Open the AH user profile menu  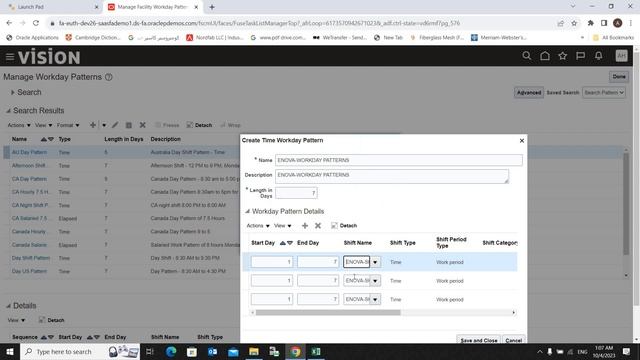click(621, 56)
